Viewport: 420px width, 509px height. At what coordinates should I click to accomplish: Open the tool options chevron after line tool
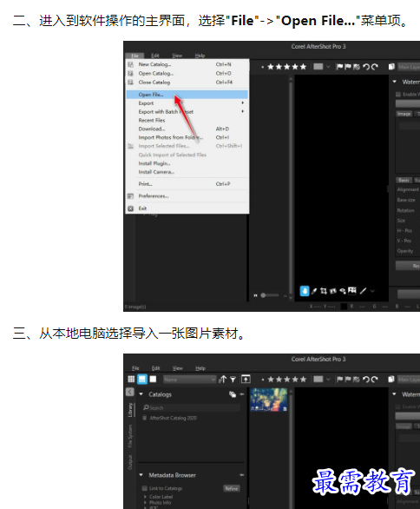pyautogui.click(x=372, y=291)
